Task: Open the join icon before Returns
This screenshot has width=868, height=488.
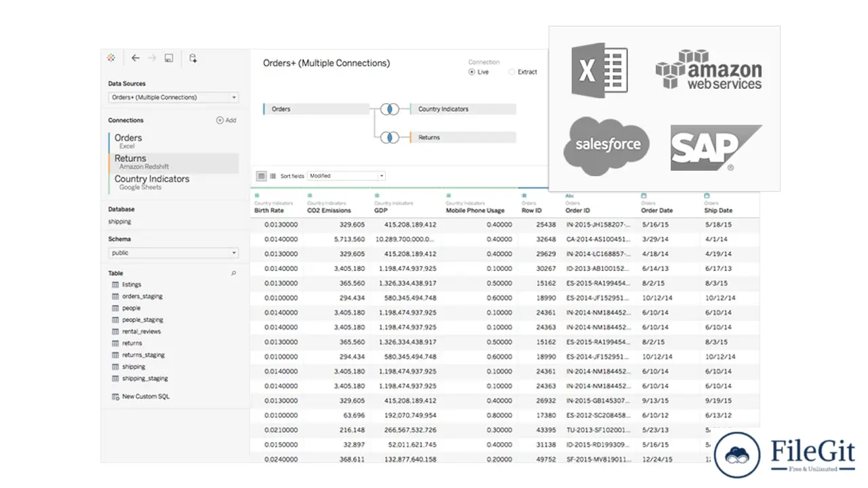Action: 389,137
